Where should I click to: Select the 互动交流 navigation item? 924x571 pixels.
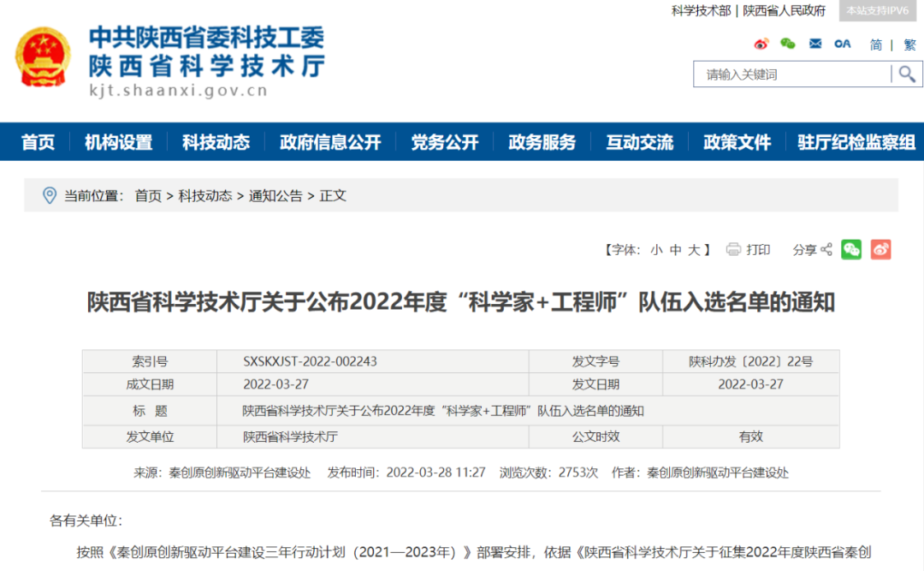[x=639, y=142]
